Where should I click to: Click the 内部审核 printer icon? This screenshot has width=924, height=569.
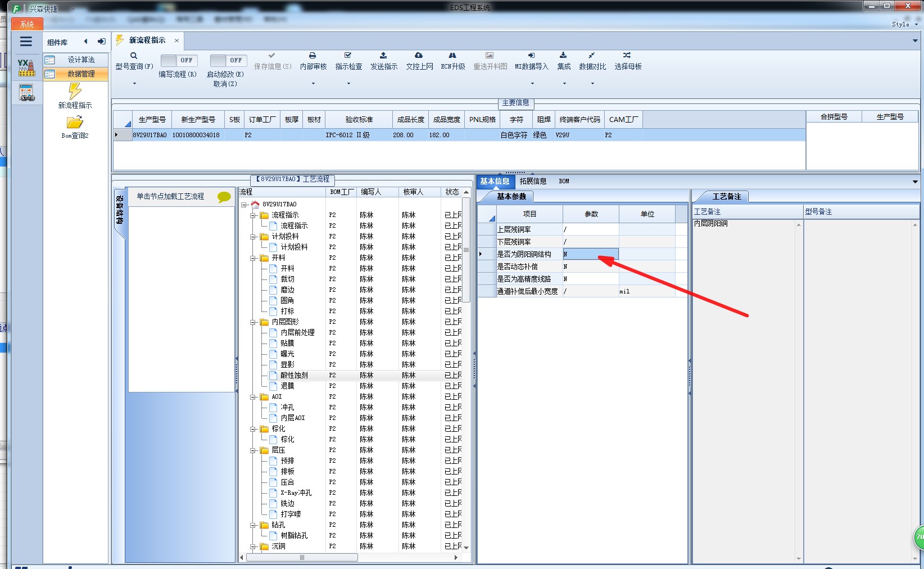312,56
